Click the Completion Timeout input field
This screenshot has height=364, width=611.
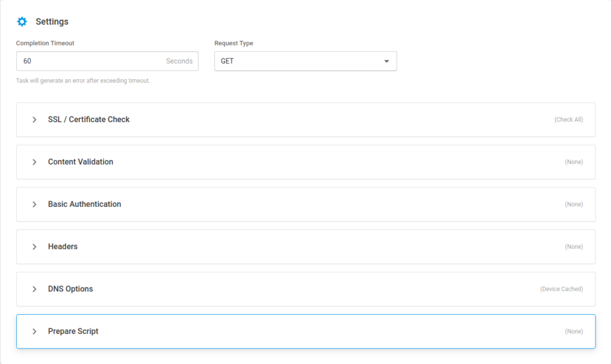(x=94, y=60)
